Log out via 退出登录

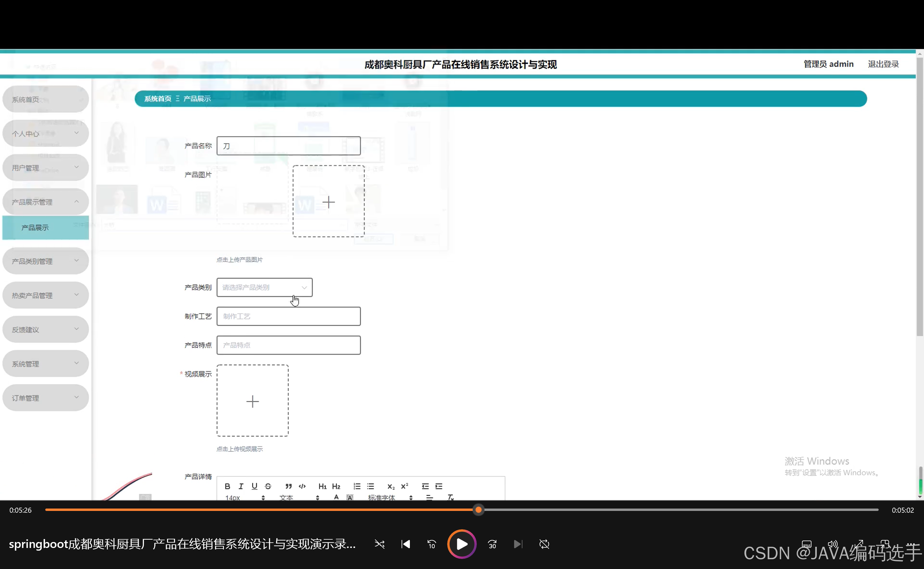point(883,64)
